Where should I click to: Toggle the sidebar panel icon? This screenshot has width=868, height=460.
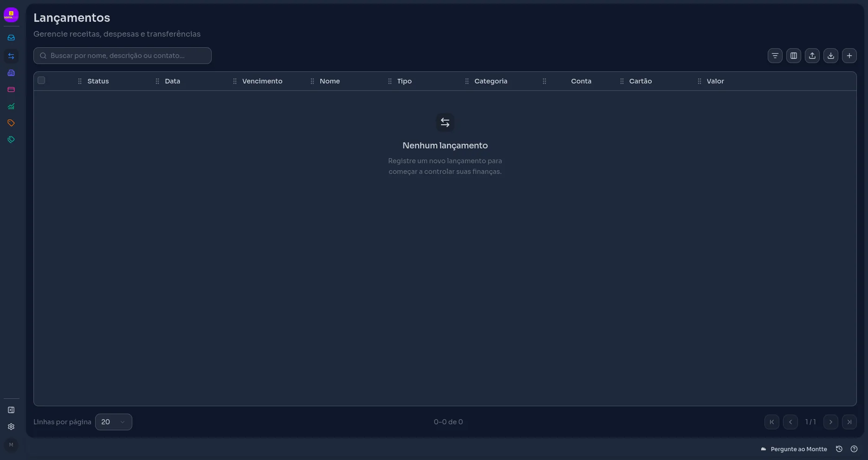click(11, 410)
